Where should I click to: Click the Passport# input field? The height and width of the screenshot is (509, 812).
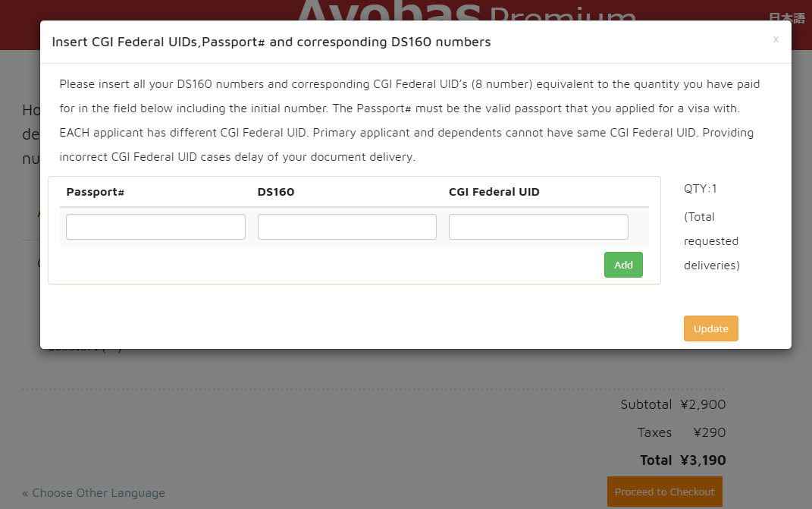pos(155,227)
